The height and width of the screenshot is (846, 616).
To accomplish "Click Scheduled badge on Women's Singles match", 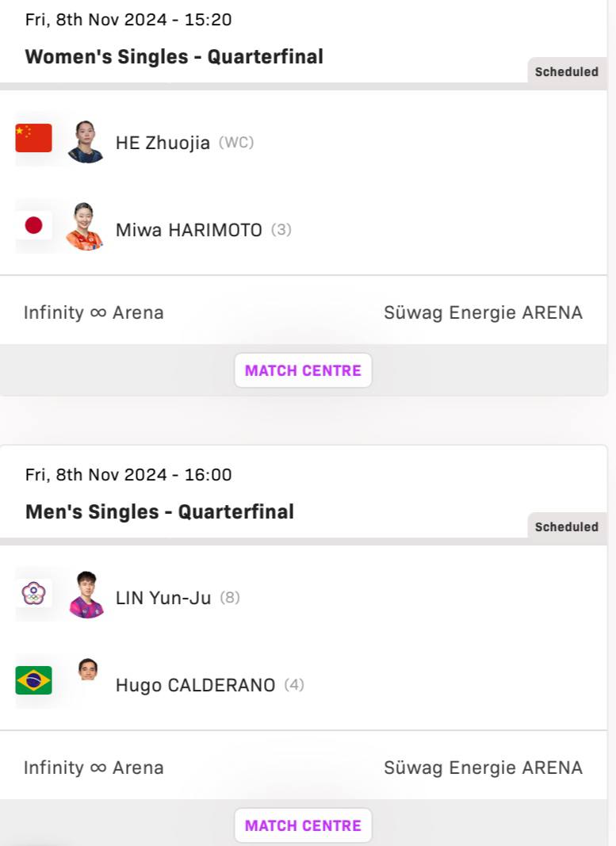I will (566, 72).
